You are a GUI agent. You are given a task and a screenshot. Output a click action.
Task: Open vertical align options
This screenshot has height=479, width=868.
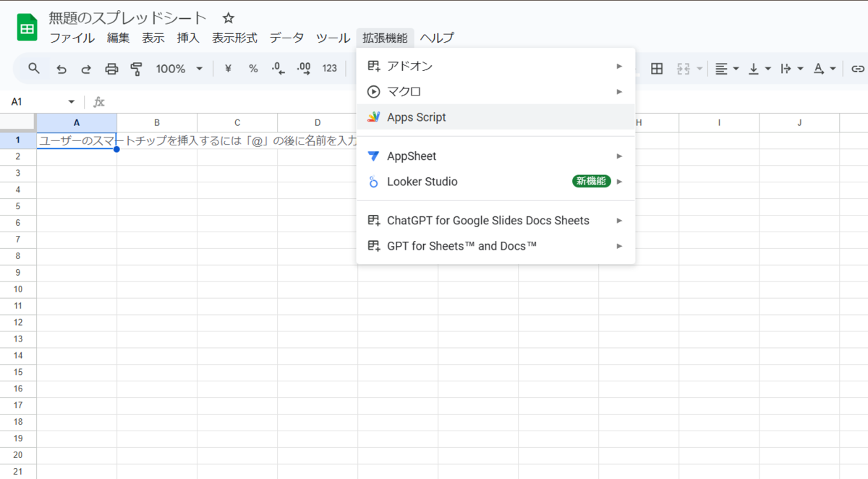[759, 69]
